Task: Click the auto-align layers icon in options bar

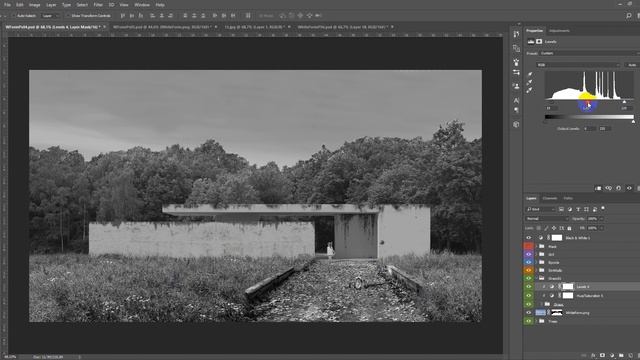Action: pos(248,16)
